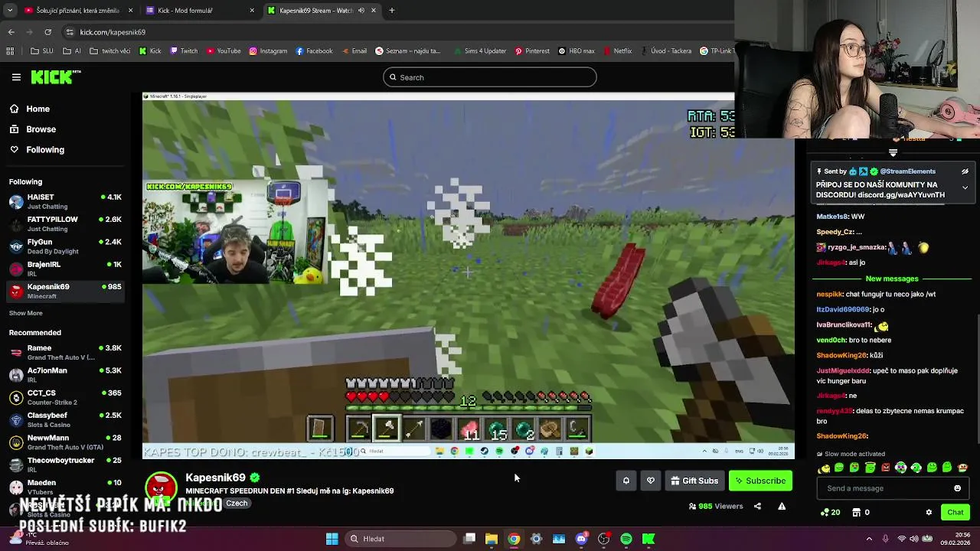Open the Twitch bookmark

click(x=184, y=51)
